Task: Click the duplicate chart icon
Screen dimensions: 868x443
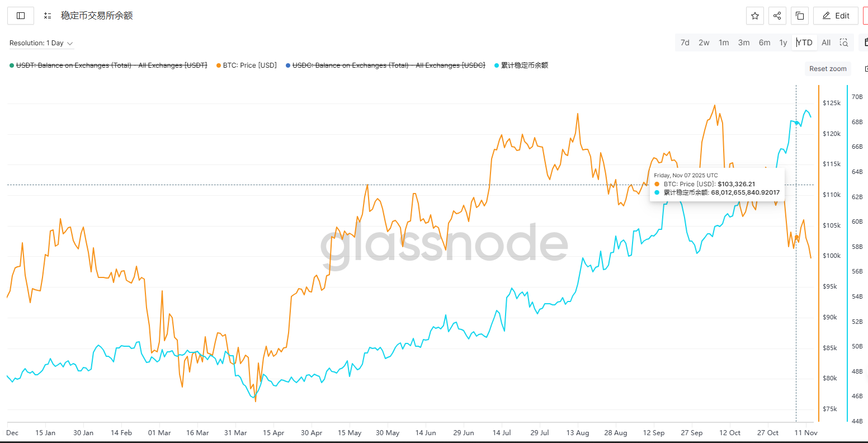Action: 800,16
